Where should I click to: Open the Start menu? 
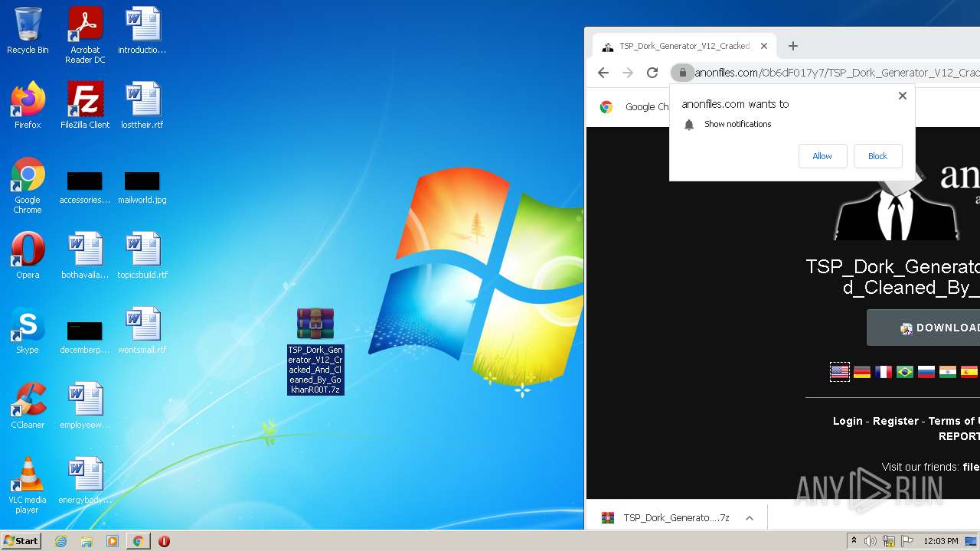coord(21,541)
